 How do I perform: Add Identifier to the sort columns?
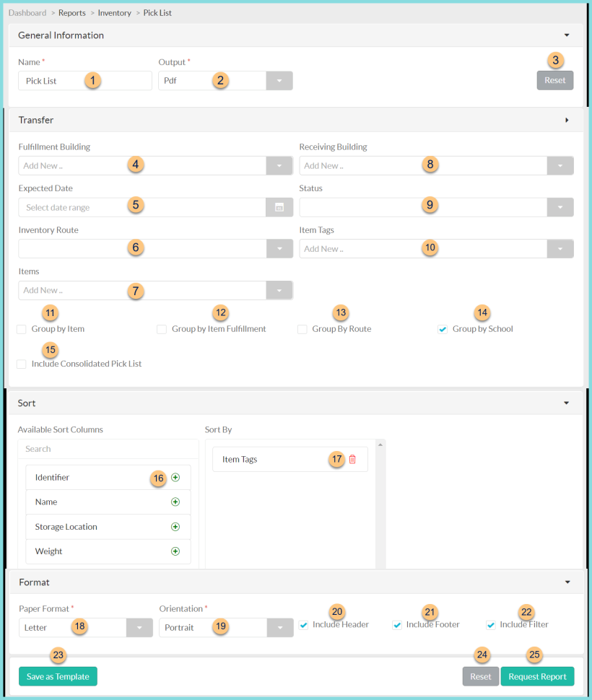(x=175, y=477)
